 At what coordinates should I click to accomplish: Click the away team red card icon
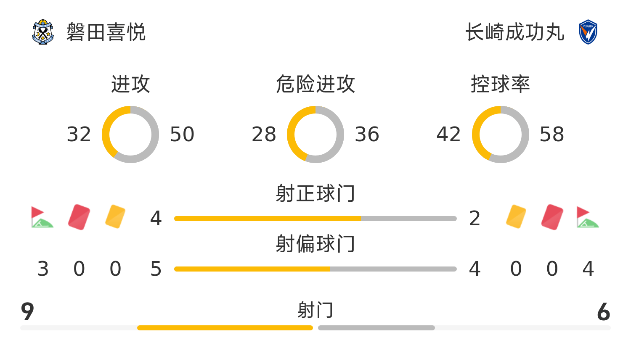point(552,217)
